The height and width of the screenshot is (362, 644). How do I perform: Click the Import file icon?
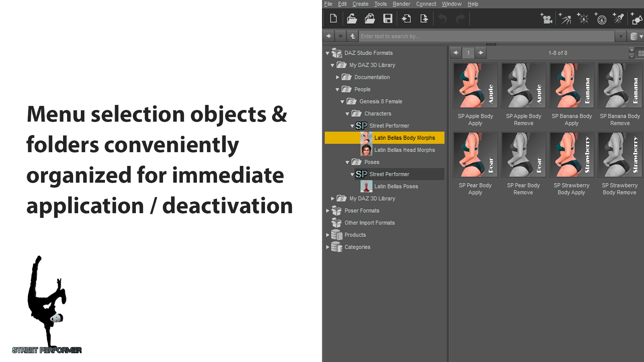click(406, 18)
